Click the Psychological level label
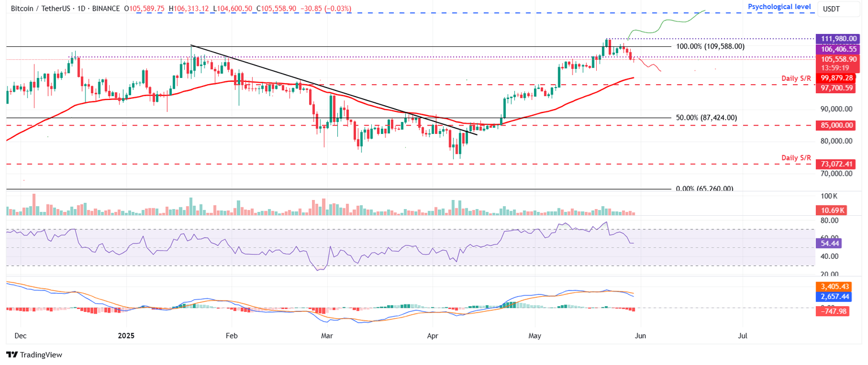The image size is (868, 365). pos(779,6)
